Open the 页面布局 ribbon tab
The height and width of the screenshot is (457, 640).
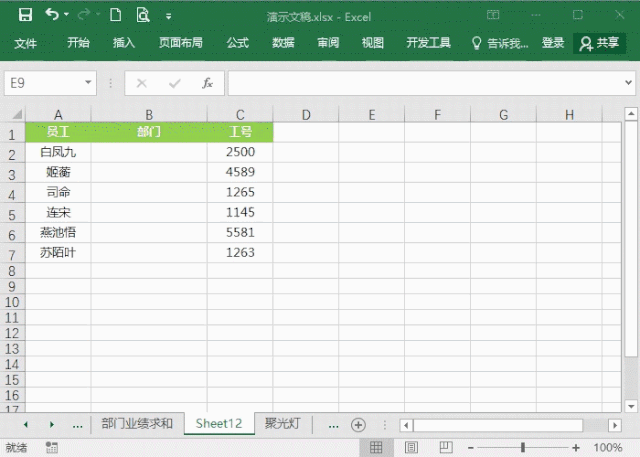pyautogui.click(x=181, y=43)
